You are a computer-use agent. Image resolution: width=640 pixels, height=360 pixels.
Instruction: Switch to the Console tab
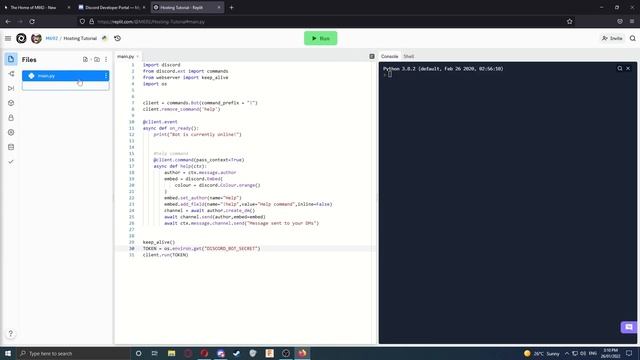389,56
